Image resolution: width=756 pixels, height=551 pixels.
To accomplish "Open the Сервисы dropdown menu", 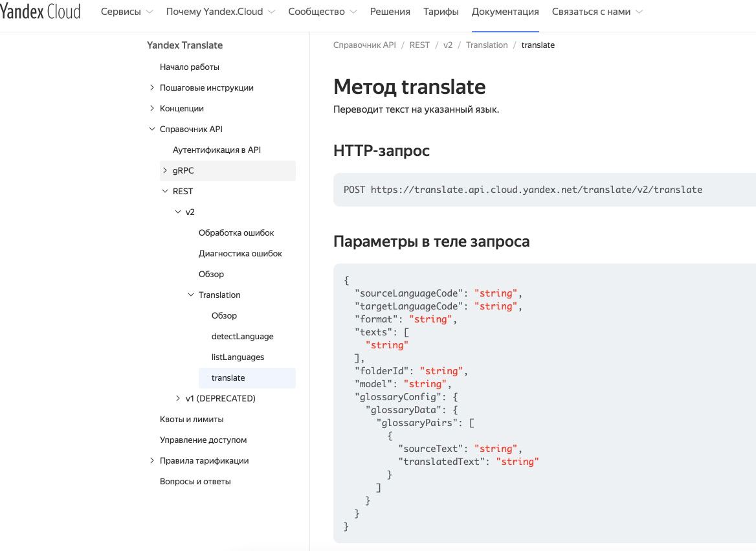I will coord(127,12).
